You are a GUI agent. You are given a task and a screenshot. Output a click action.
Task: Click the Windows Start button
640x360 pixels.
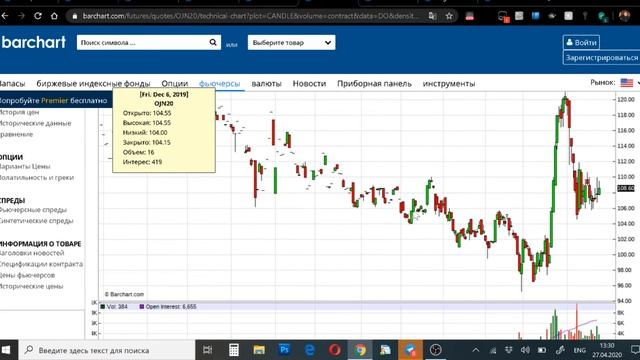point(6,350)
